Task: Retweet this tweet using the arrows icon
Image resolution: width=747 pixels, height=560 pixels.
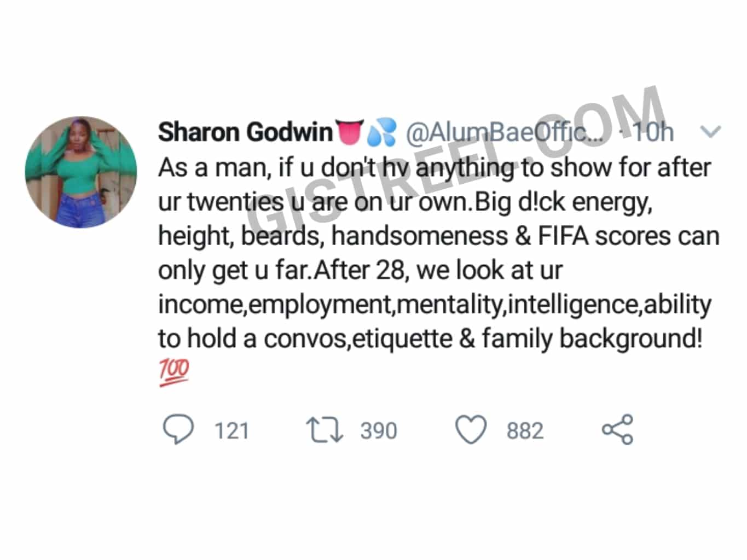Action: click(324, 430)
